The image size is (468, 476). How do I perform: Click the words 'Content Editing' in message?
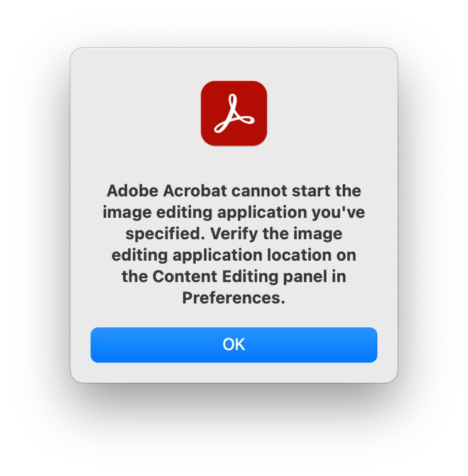pyautogui.click(x=215, y=276)
